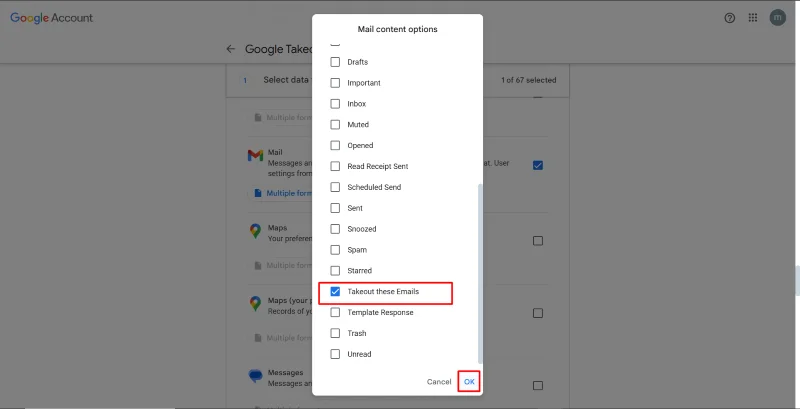
Task: Open the Google apps grid icon
Action: (753, 18)
